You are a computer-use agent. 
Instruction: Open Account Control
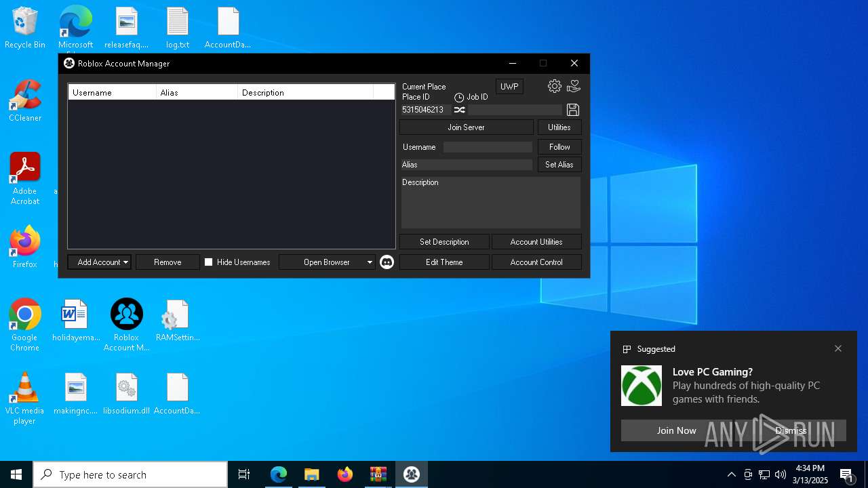(x=536, y=262)
